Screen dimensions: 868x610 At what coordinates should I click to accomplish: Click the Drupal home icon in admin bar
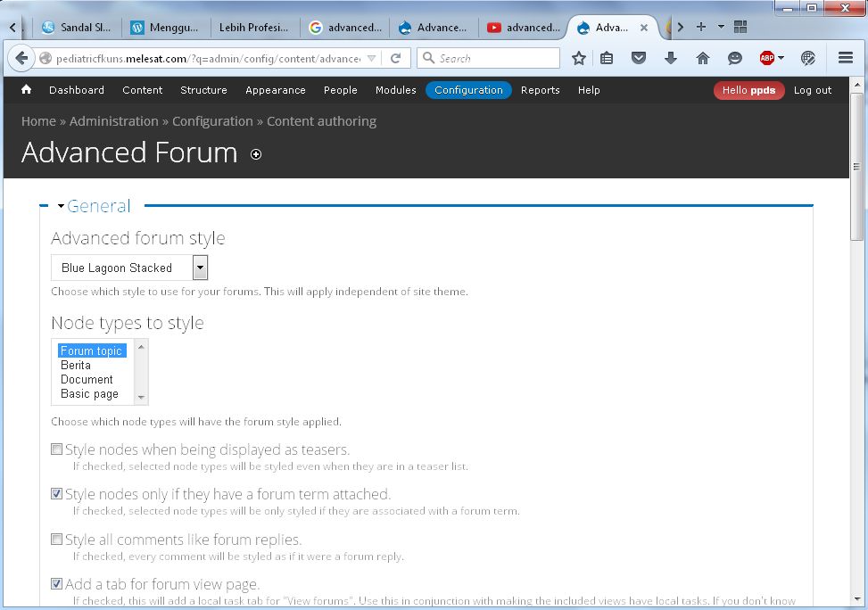tap(26, 90)
